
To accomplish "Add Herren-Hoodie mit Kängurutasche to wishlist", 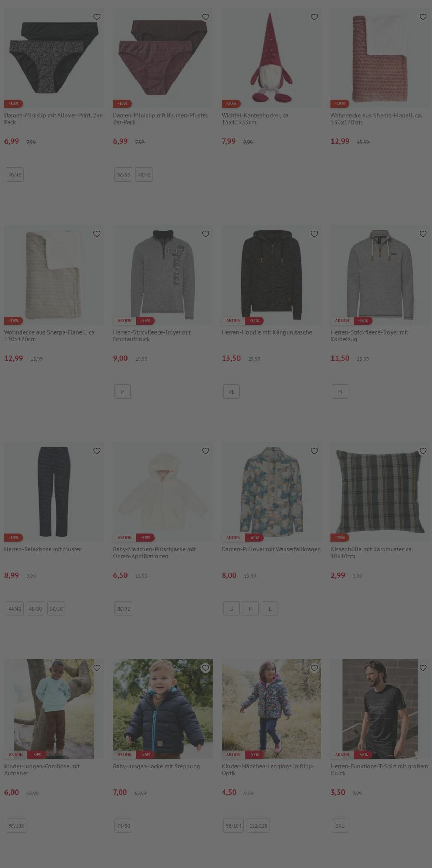I will click(x=314, y=234).
